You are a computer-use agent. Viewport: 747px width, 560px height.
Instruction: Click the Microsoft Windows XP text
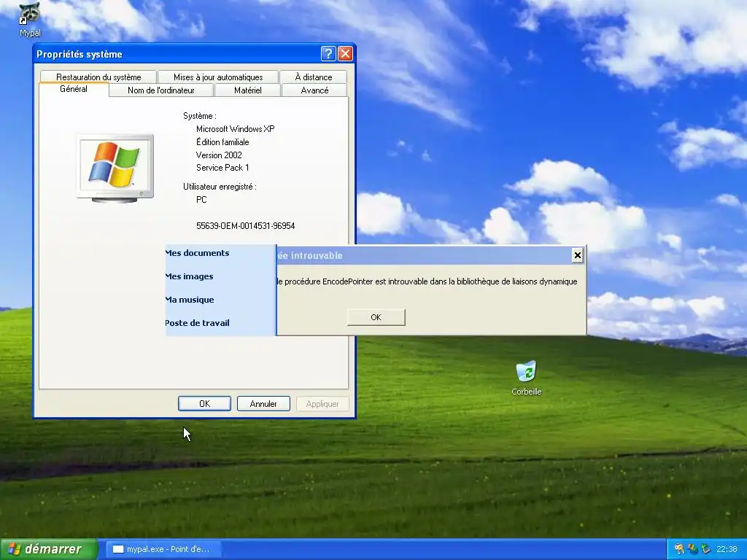click(236, 129)
